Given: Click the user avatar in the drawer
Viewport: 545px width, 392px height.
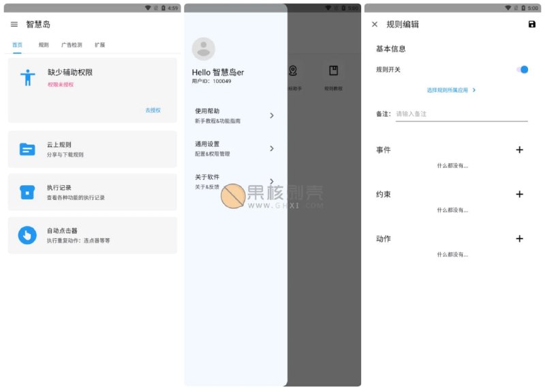Looking at the screenshot, I should tap(203, 49).
